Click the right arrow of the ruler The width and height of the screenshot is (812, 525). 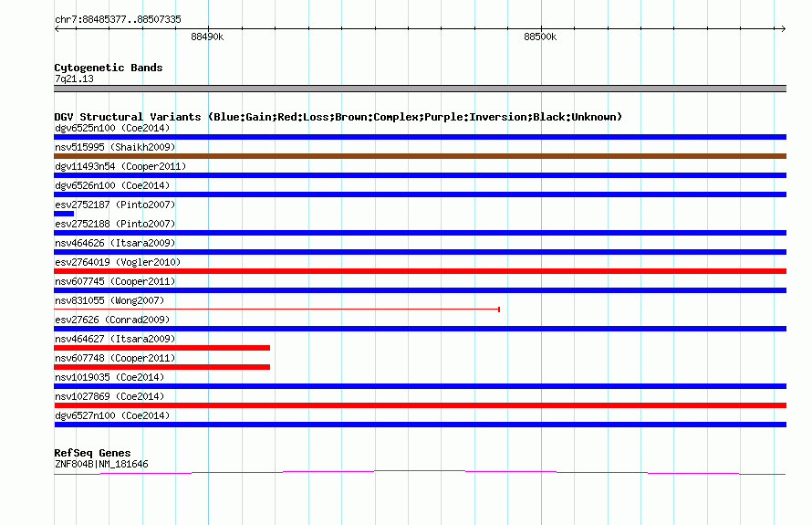[783, 28]
